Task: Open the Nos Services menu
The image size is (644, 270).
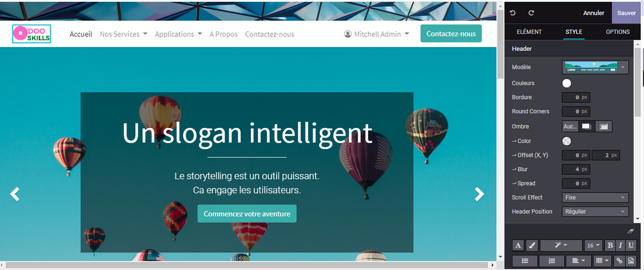Action: pos(124,34)
